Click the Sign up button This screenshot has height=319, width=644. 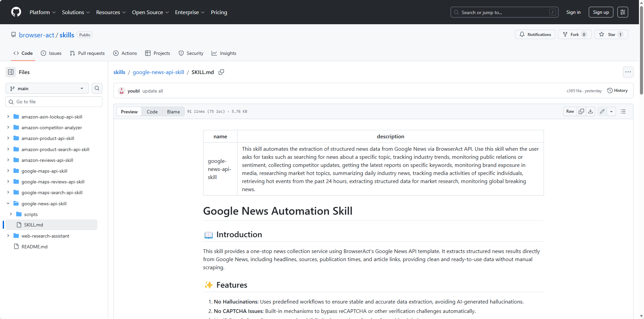[601, 12]
